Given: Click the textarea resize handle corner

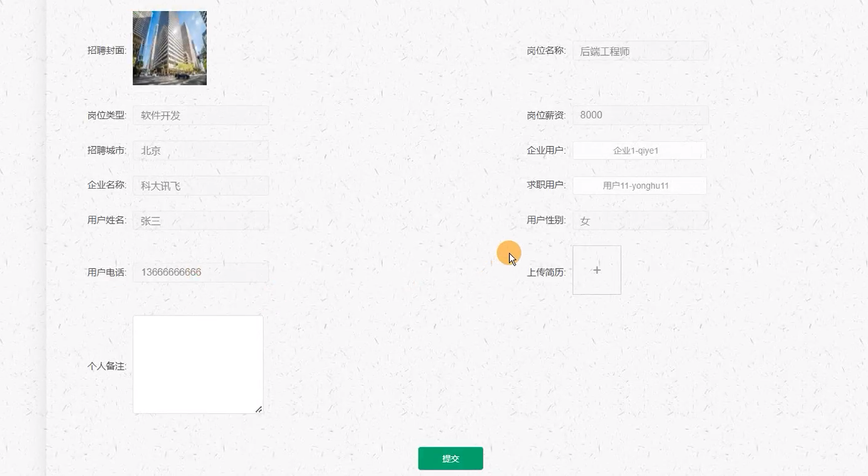Looking at the screenshot, I should click(x=259, y=409).
